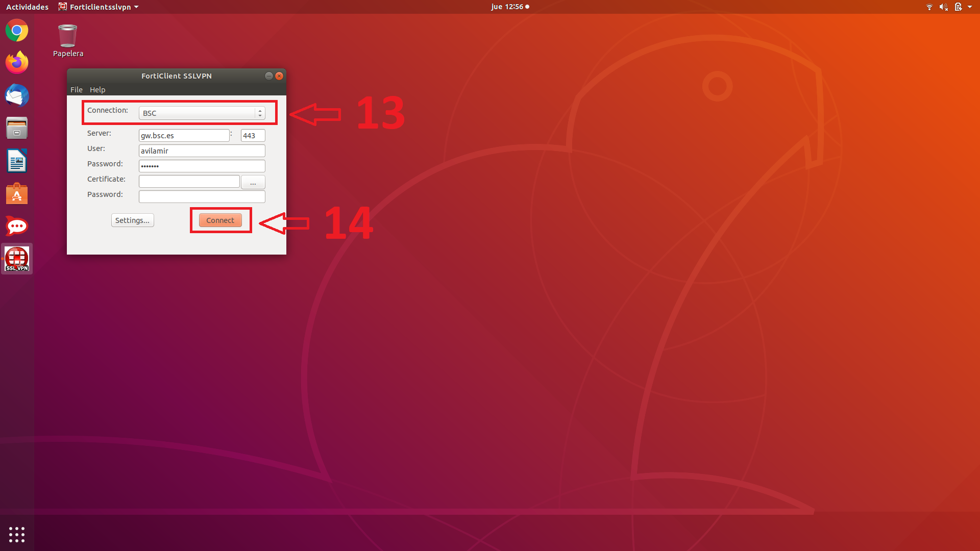
Task: Open the File menu
Action: click(76, 90)
